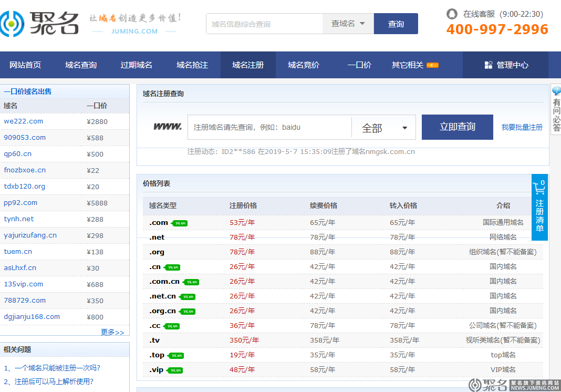Open the online customer service QQ icon
Viewport: 561px width, 392px height.
[x=452, y=14]
